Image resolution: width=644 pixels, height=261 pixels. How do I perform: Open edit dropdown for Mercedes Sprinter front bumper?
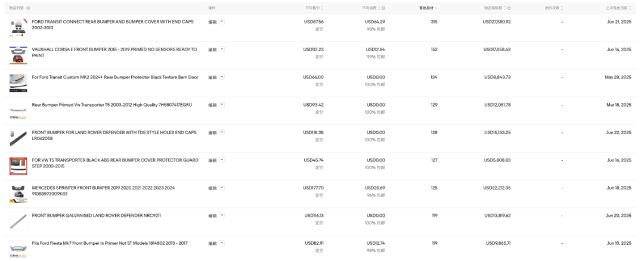[x=222, y=188]
